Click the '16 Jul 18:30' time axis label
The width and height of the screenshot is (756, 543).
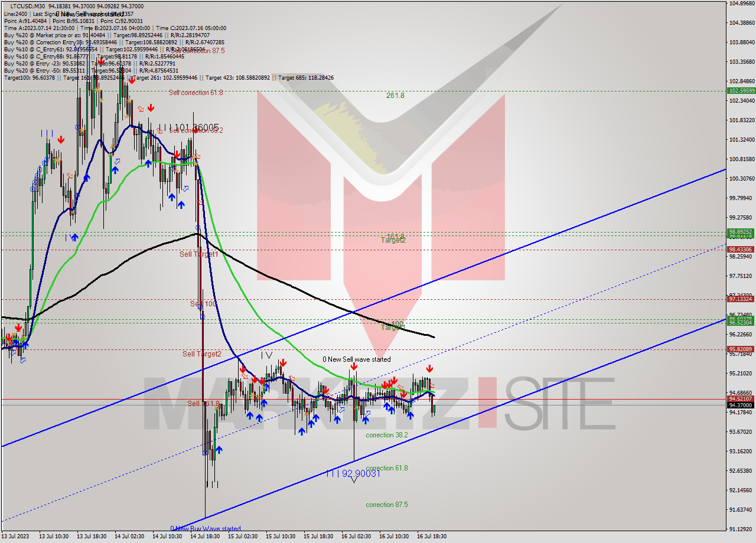click(431, 537)
